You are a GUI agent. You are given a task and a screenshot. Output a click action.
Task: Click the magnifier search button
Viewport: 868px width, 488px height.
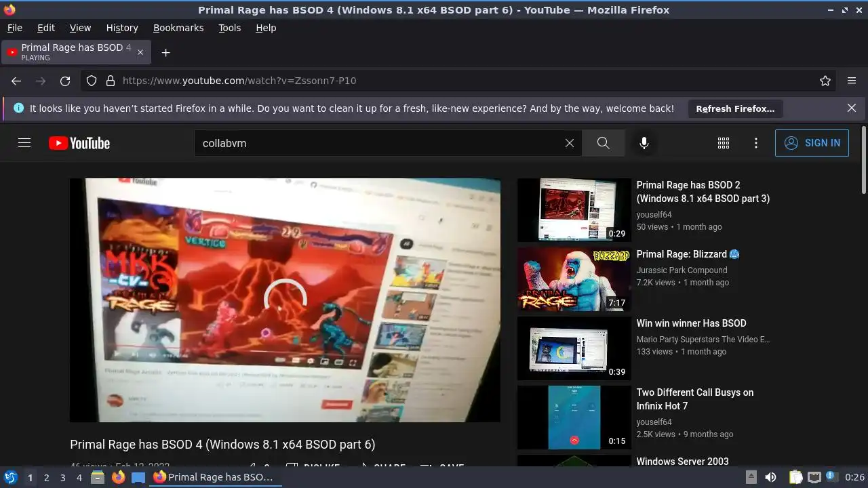click(603, 143)
